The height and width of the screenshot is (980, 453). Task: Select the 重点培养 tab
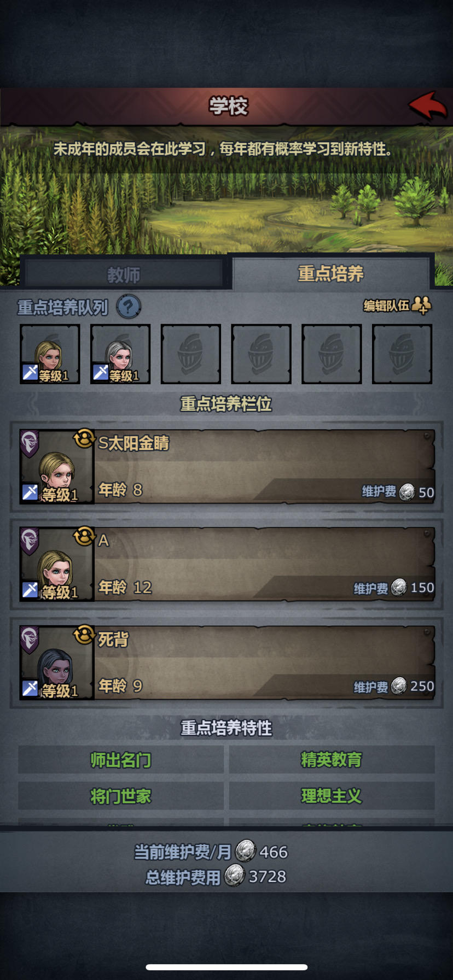click(331, 273)
